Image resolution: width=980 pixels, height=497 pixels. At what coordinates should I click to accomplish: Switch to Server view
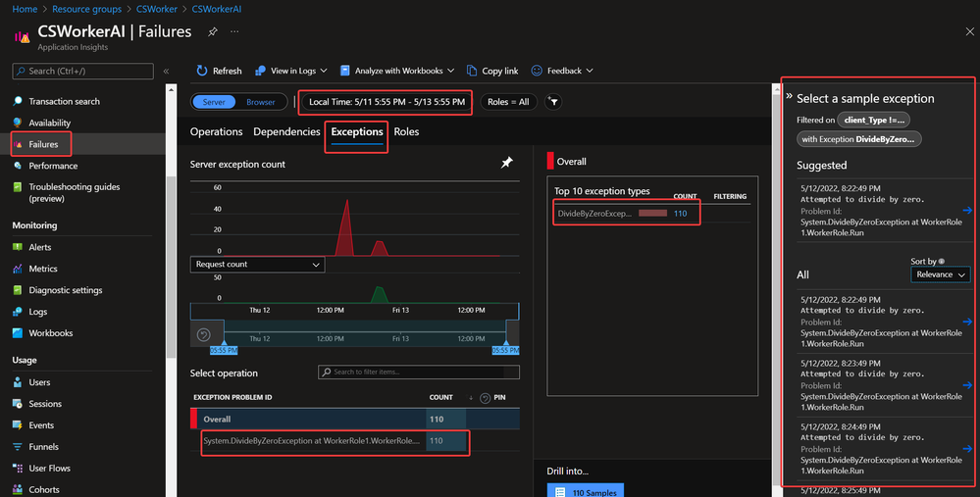(x=214, y=102)
